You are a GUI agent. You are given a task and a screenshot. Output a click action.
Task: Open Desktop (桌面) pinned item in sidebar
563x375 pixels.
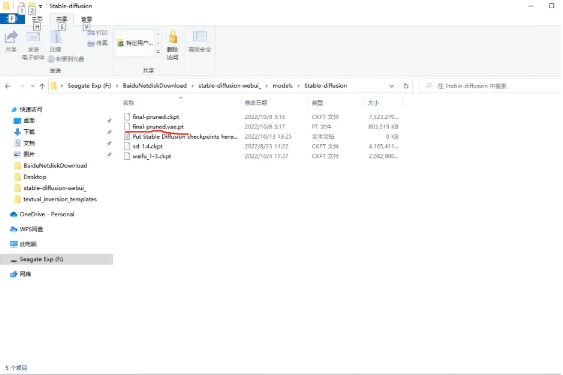29,121
